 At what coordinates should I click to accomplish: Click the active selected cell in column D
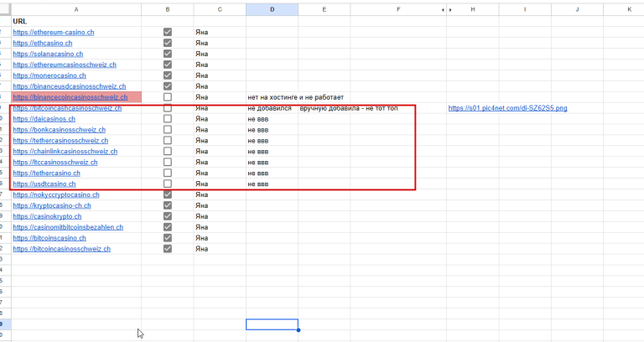[272, 324]
